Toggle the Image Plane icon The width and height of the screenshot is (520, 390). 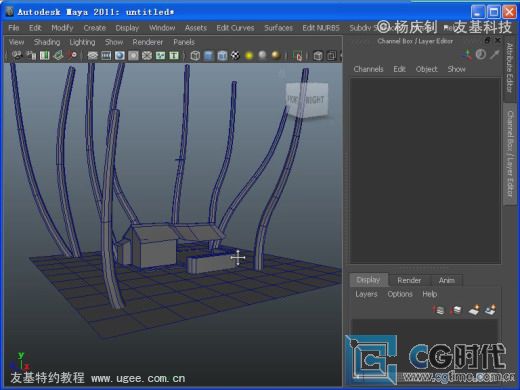[x=58, y=55]
